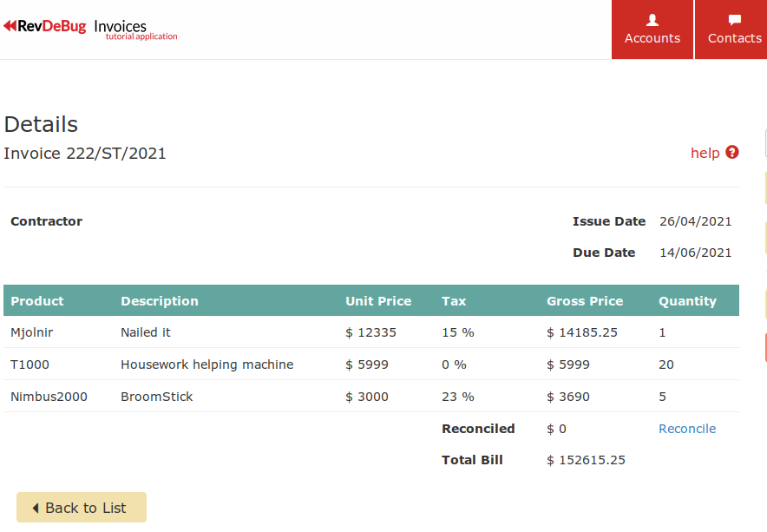Click the Description column header
Screen dimensions: 767x532
tap(160, 301)
